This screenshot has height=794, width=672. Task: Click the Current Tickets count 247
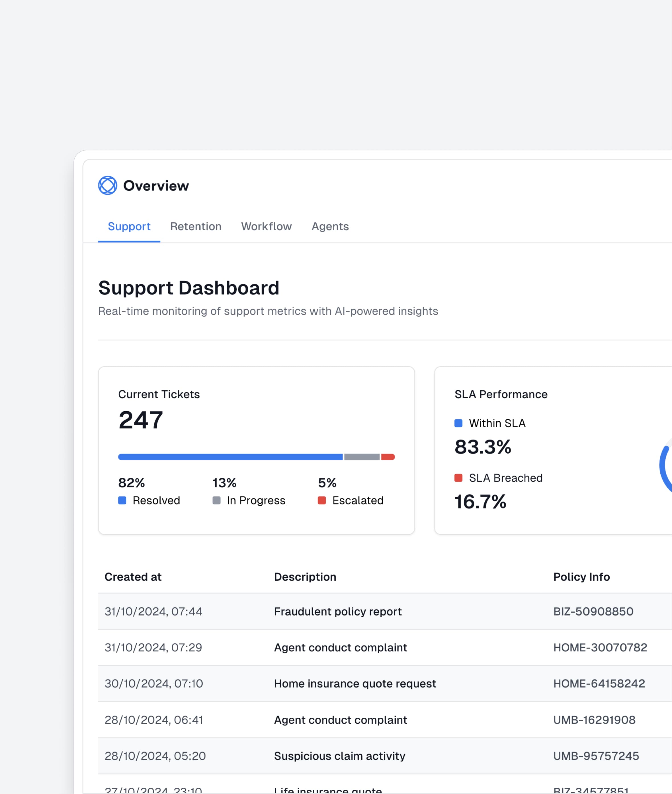141,420
